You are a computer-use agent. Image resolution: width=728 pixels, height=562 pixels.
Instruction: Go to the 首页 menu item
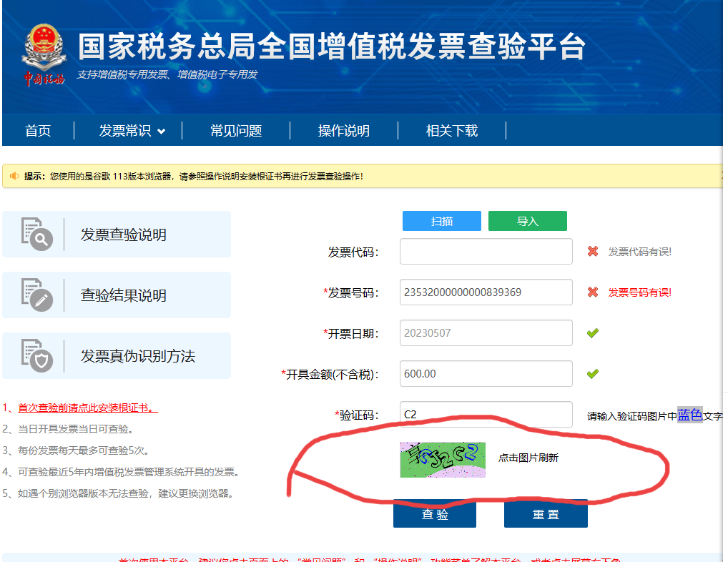38,131
